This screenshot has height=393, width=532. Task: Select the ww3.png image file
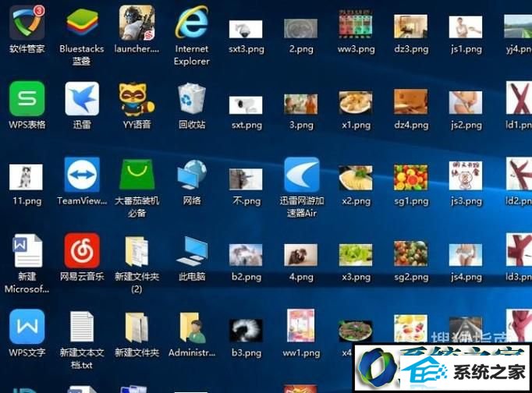coord(356,24)
